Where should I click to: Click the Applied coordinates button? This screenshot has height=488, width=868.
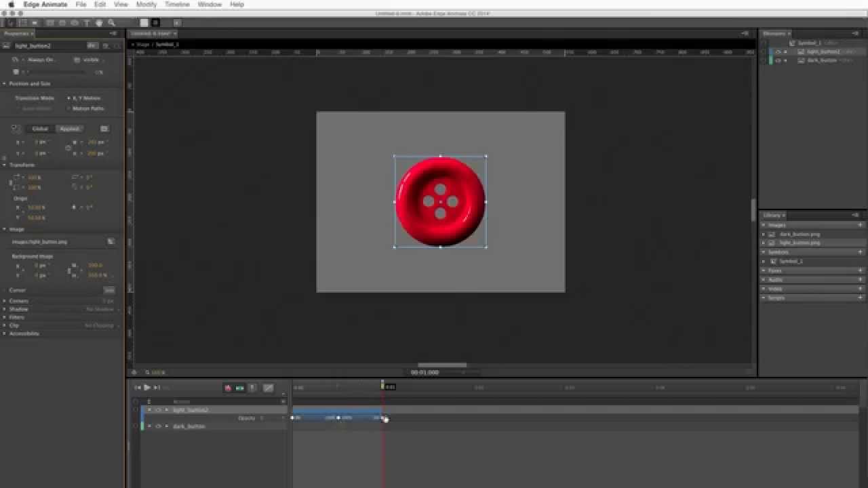(69, 129)
